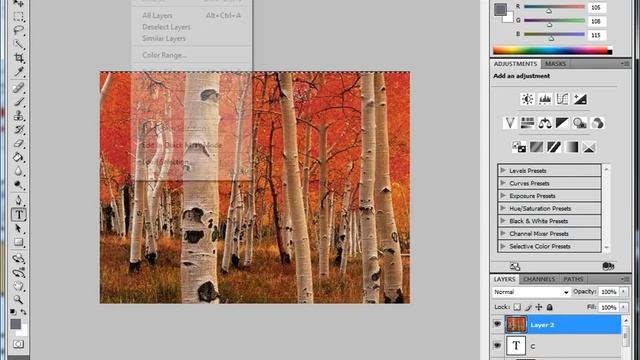Open the layer blend mode dropdown
Image resolution: width=640 pixels, height=360 pixels.
pos(531,292)
